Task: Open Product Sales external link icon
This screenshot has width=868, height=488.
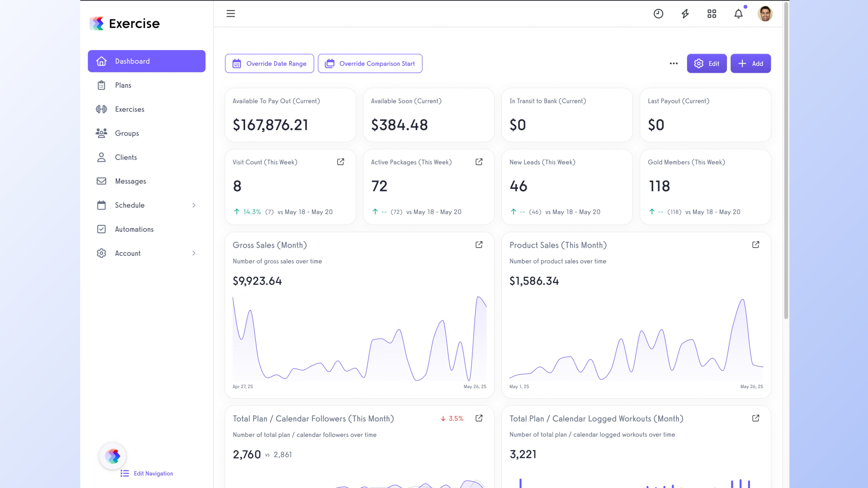Action: (x=755, y=244)
